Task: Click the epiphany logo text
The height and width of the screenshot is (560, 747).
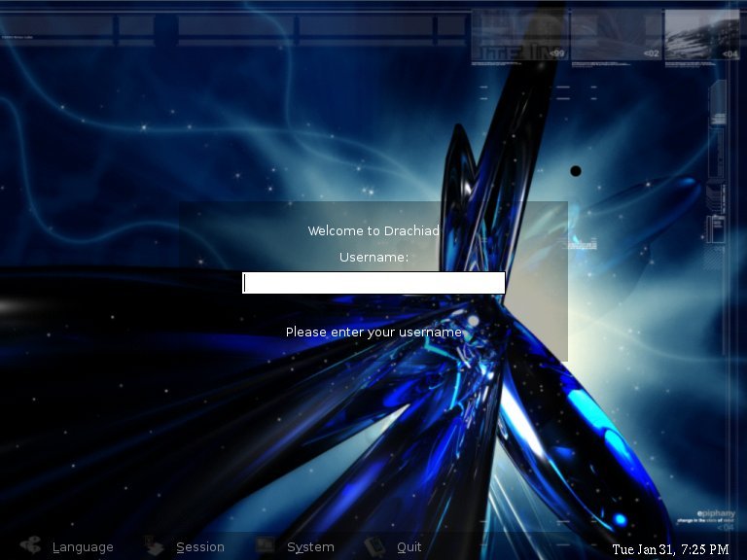Action: (x=716, y=513)
